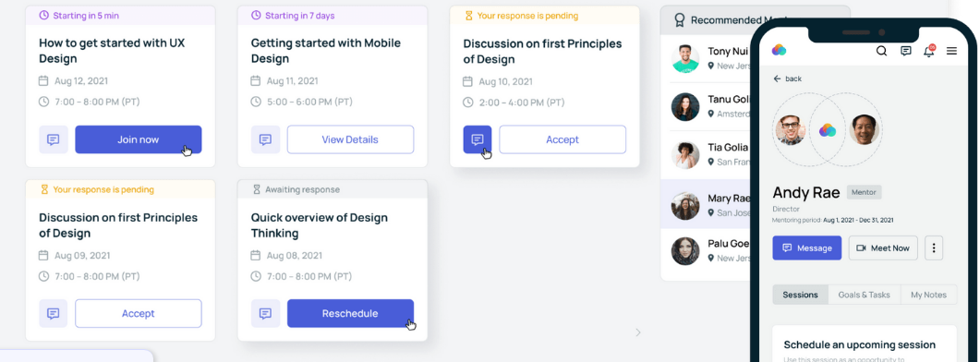Open the three-dot more options for Andy Rae
This screenshot has height=362, width=980.
[934, 247]
